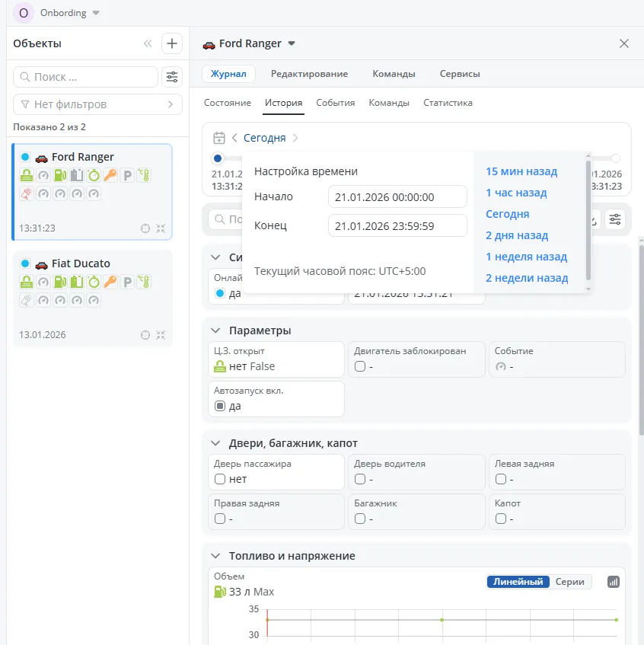644x645 pixels.
Task: Choose the 2 недели назад preset
Action: pyautogui.click(x=527, y=278)
